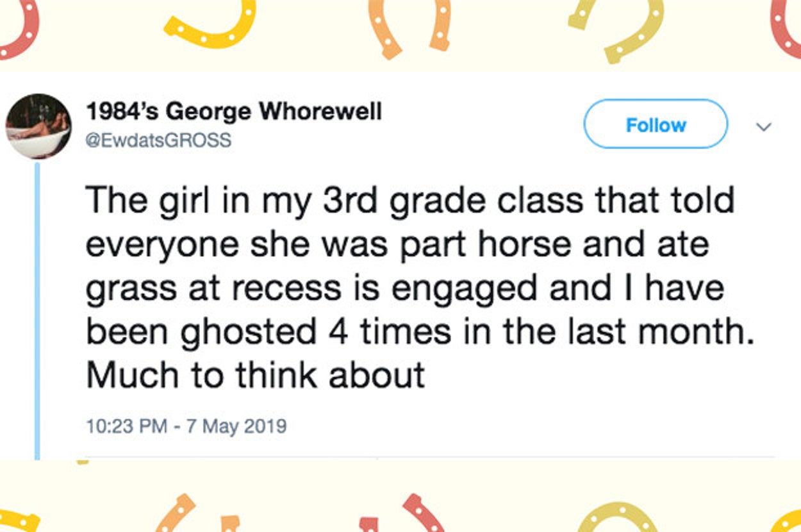Viewport: 801px width, 532px height.
Task: Open the 1984's George Whorewell profile name
Action: tap(234, 112)
